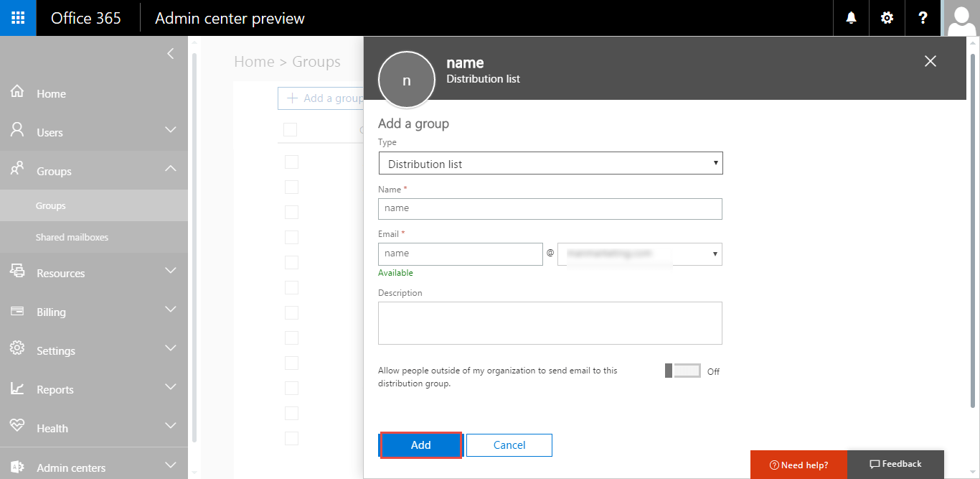Open the Need help panel
980x479 pixels.
point(798,464)
